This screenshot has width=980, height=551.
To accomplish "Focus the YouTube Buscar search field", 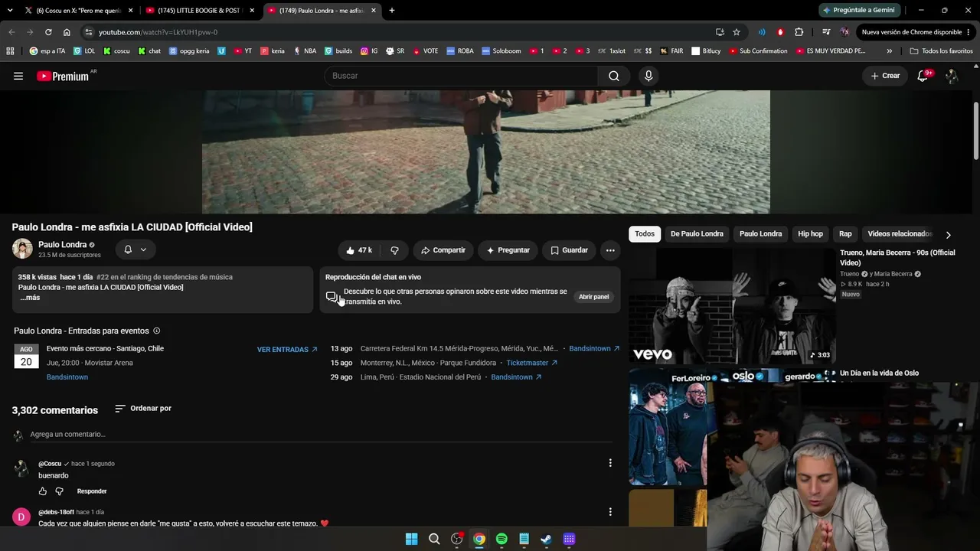I will (x=462, y=76).
